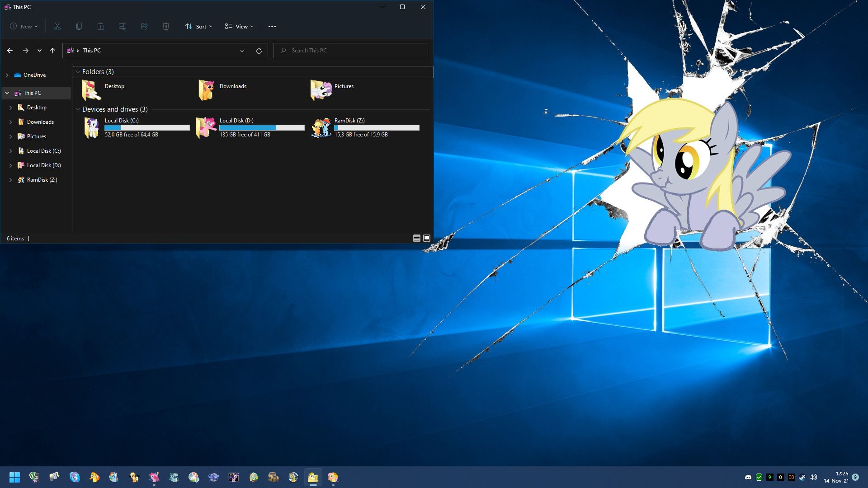Click '52,0 GB free of 64,4 GB' text
This screenshot has width=868, height=488.
132,135
